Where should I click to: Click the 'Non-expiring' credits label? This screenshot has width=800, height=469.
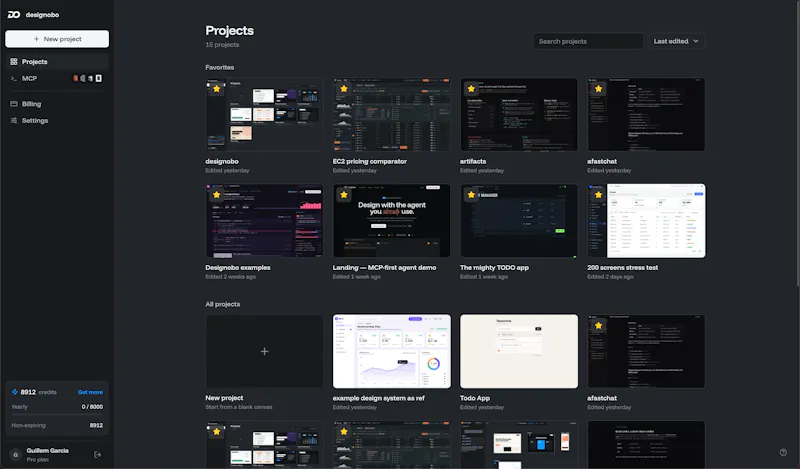(29, 425)
